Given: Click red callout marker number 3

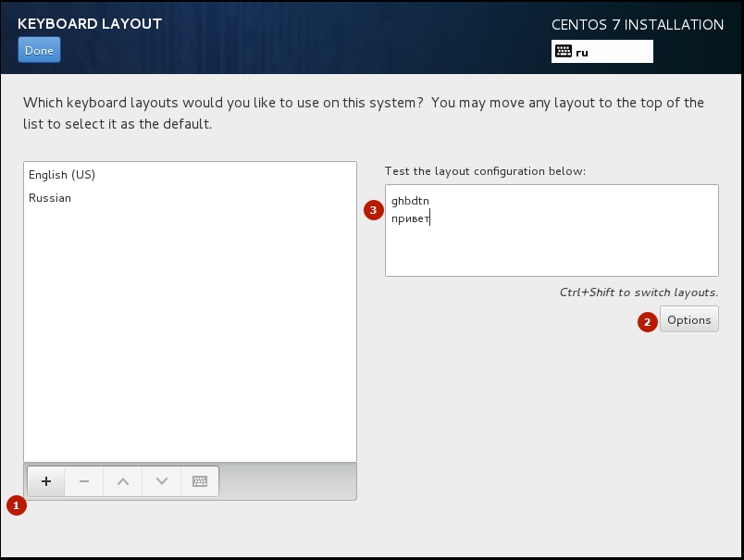Looking at the screenshot, I should point(373,210).
